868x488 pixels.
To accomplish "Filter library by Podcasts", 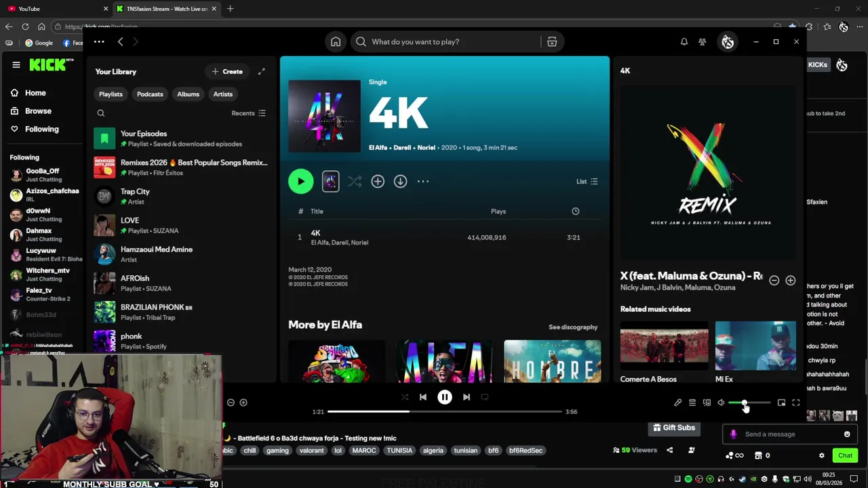I will coord(150,94).
